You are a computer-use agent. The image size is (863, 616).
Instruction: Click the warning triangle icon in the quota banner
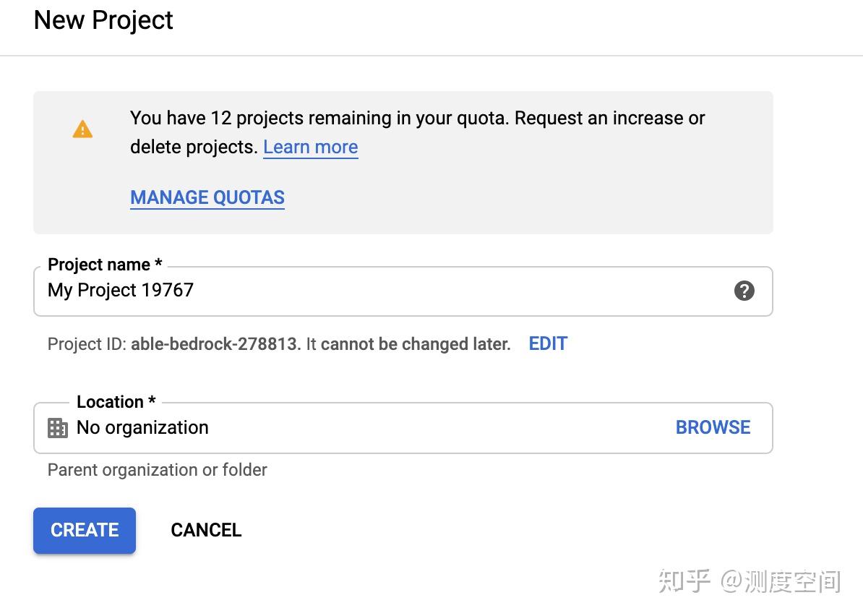82,129
